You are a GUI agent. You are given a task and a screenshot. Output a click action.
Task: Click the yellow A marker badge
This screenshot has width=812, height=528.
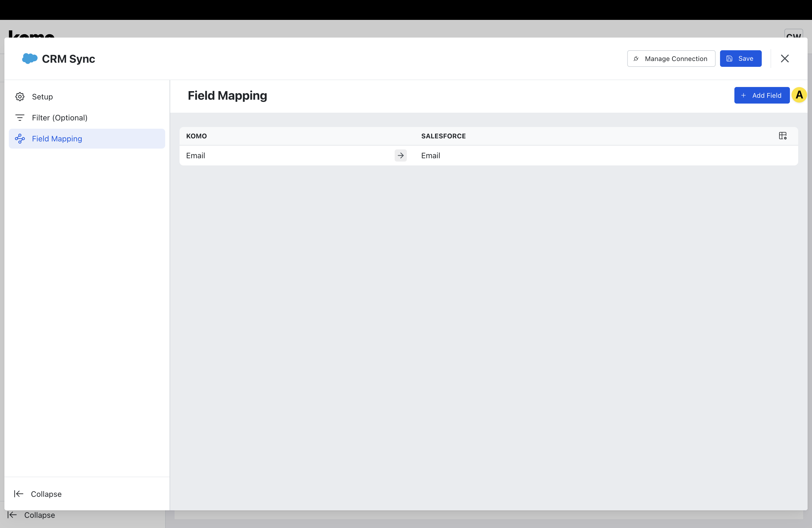[x=799, y=95]
